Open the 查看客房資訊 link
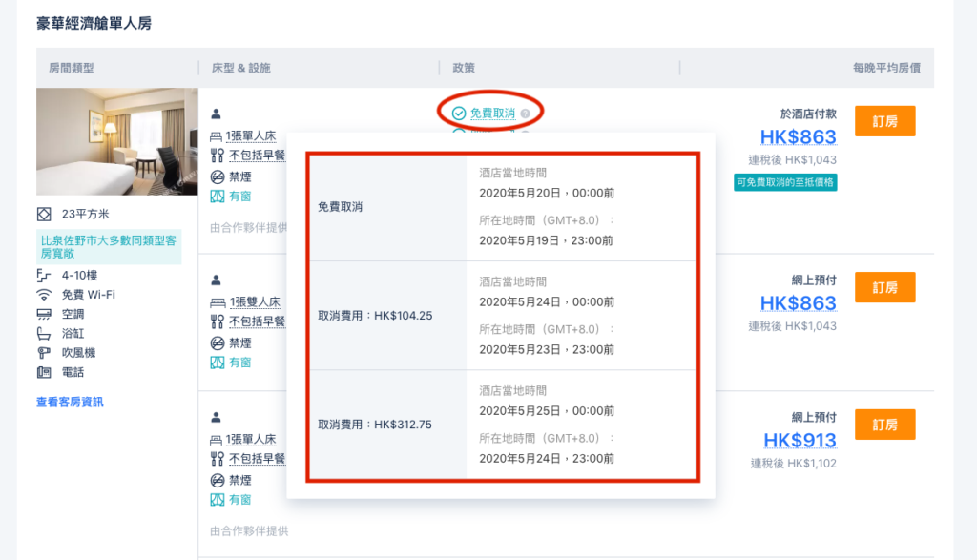Screen dimensions: 977x560 click(70, 402)
